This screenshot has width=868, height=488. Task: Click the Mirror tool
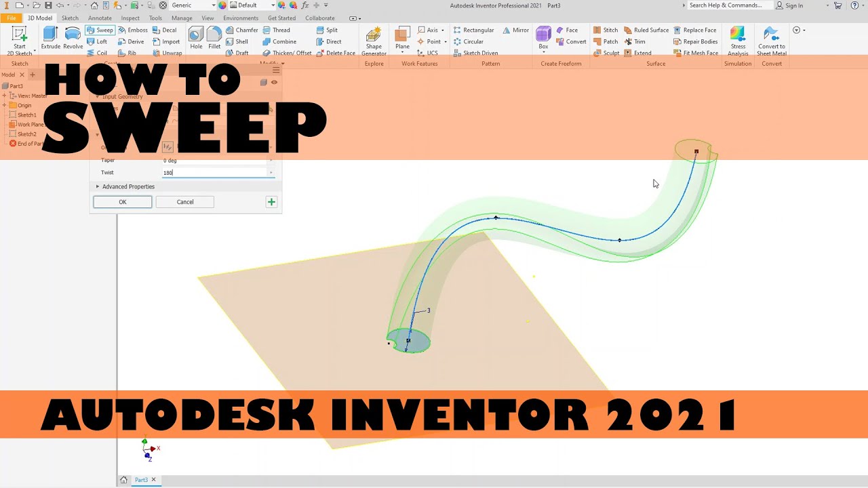[x=515, y=30]
